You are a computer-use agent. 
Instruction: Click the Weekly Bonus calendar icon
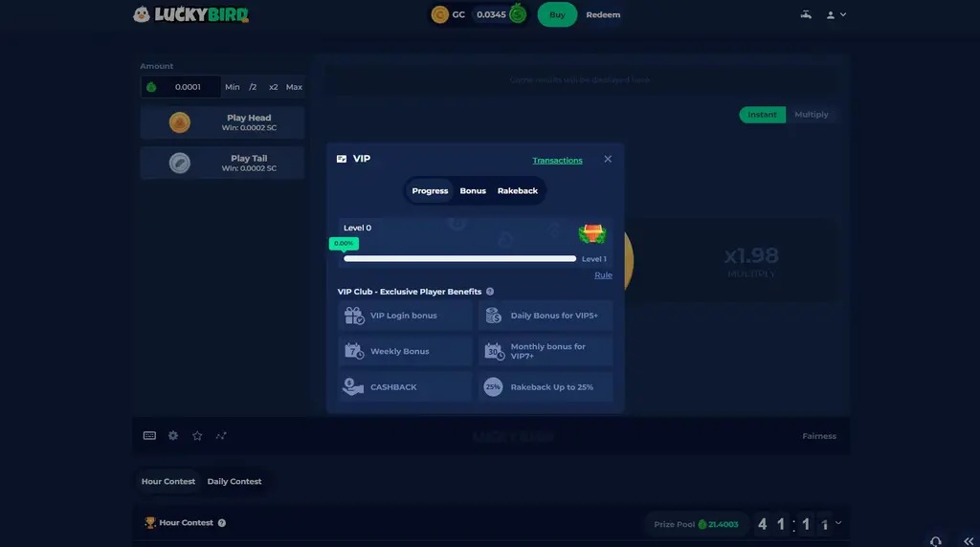[x=354, y=351]
